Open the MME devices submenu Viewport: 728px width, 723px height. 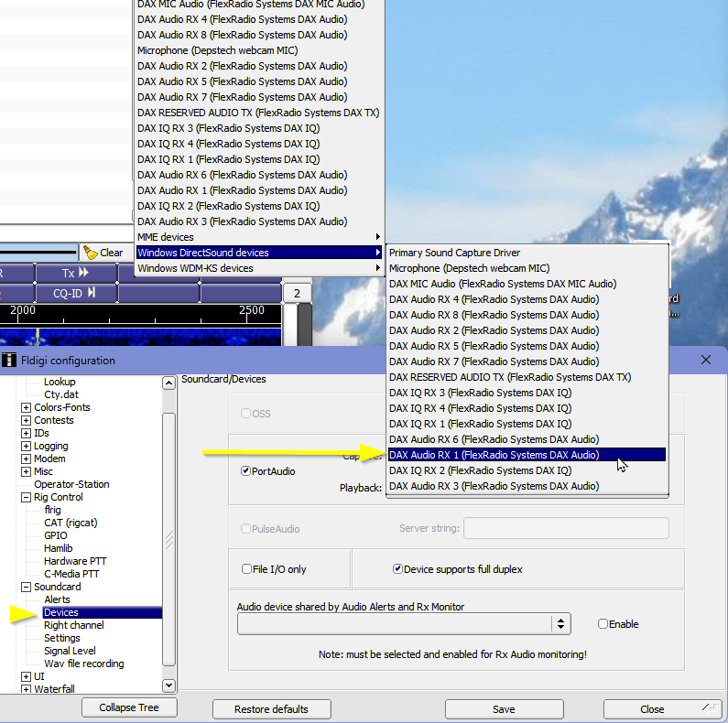(x=259, y=237)
